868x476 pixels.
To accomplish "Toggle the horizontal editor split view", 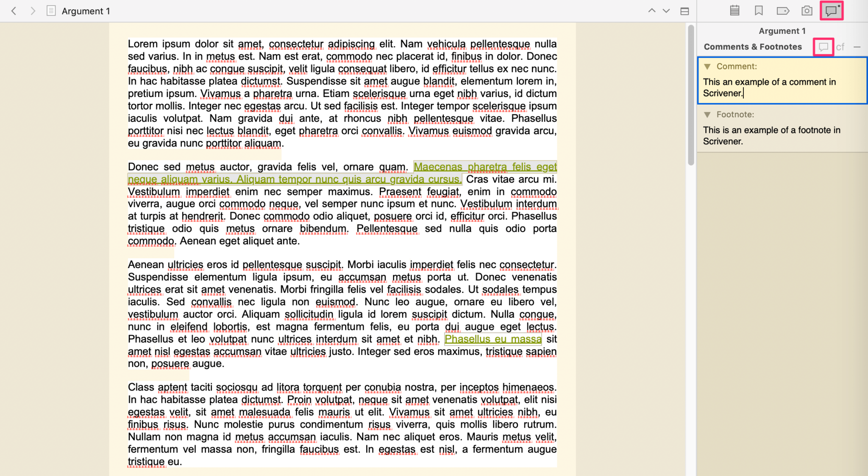I will 685,11.
